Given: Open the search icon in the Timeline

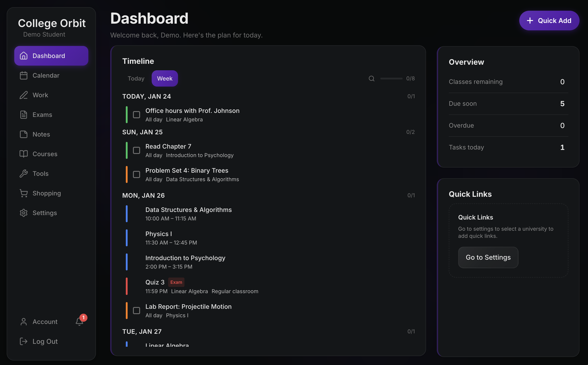Looking at the screenshot, I should (x=371, y=79).
